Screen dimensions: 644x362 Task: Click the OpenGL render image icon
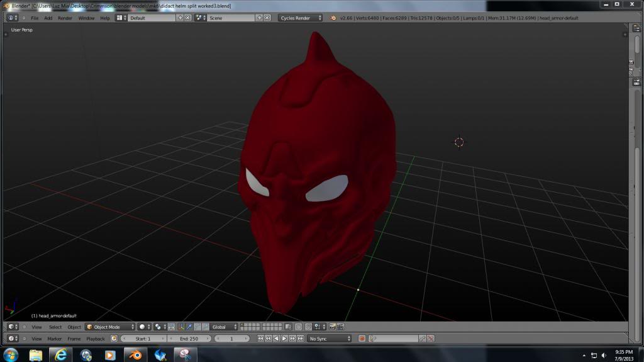click(x=332, y=327)
